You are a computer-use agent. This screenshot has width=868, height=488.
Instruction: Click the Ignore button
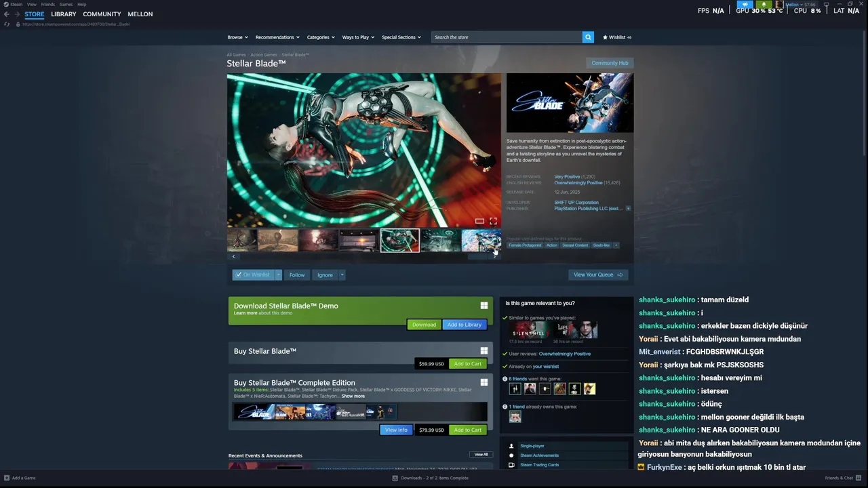(325, 274)
